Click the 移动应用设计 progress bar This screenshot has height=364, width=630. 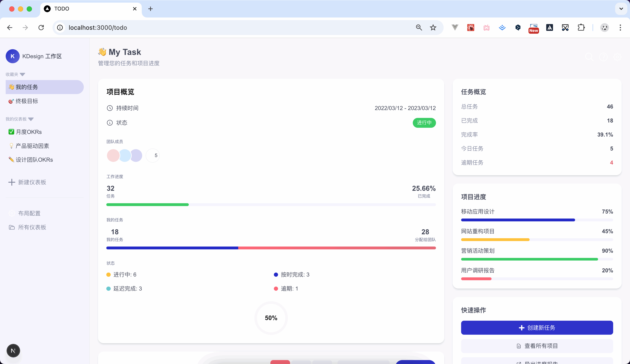coord(537,220)
